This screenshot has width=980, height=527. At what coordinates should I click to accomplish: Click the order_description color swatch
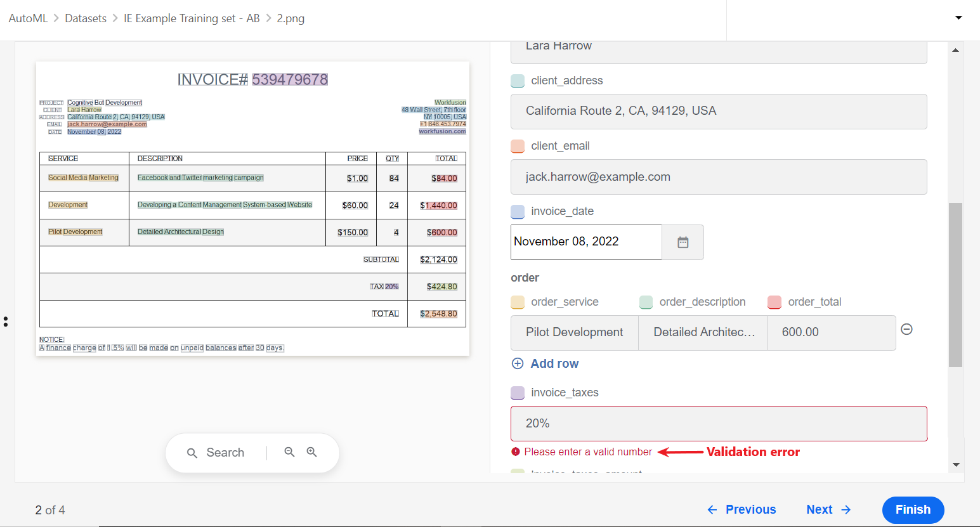(646, 302)
